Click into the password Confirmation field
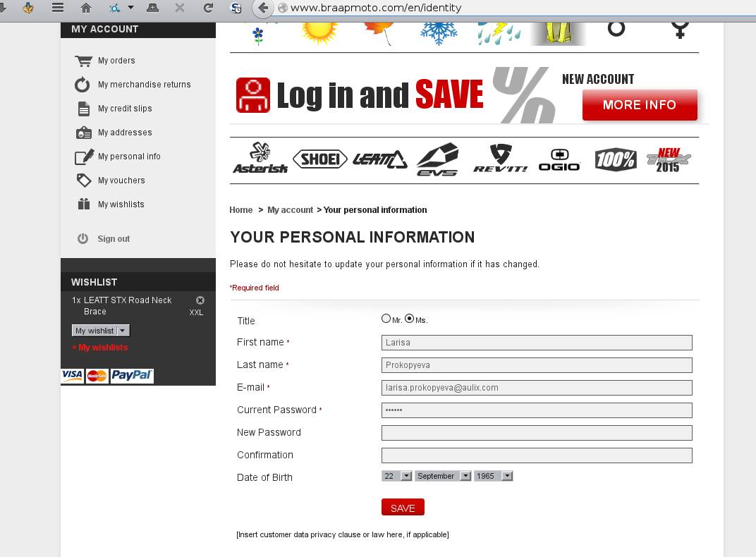This screenshot has width=756, height=557. (537, 455)
